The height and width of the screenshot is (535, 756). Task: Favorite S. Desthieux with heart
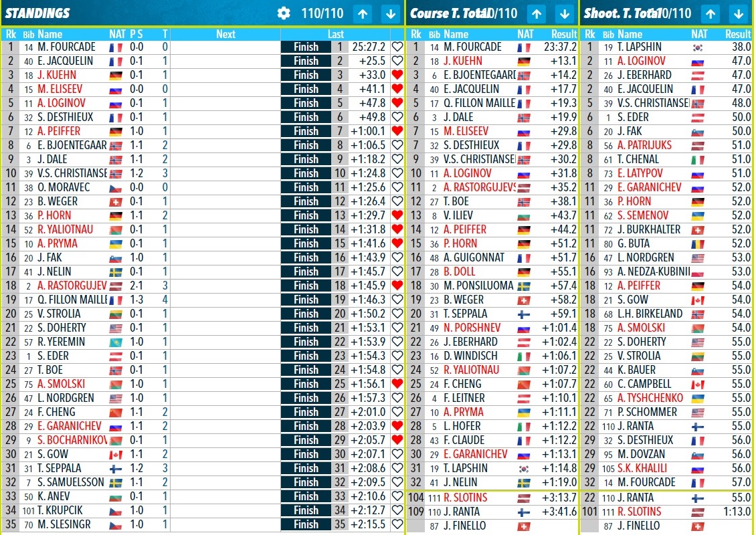click(x=397, y=116)
